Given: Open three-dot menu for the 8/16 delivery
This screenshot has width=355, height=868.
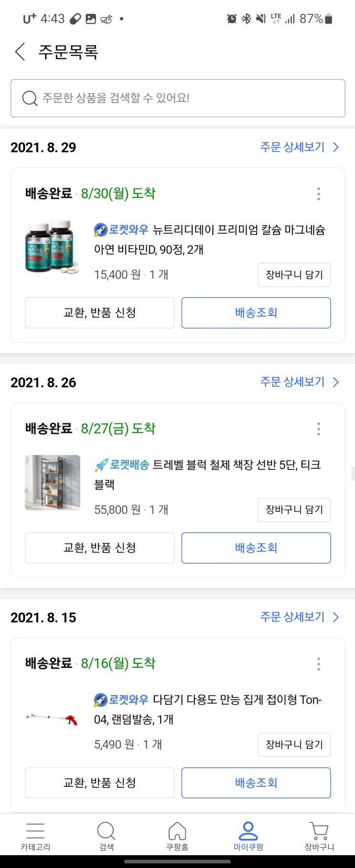Looking at the screenshot, I should [318, 663].
